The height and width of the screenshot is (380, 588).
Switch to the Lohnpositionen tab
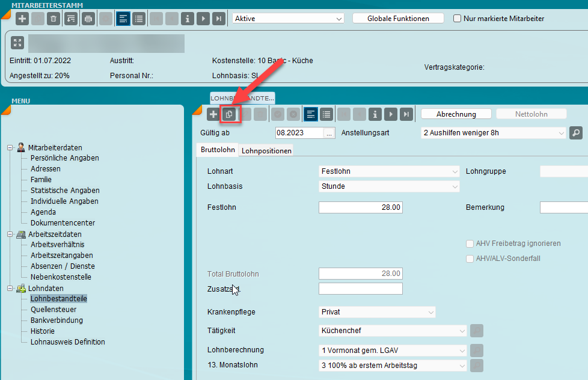click(266, 151)
